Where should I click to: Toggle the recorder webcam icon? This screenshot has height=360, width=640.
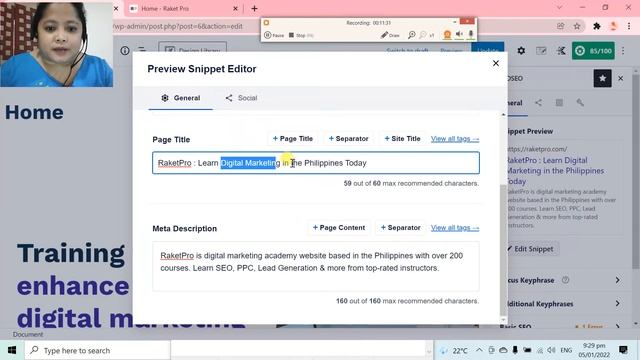pos(447,35)
